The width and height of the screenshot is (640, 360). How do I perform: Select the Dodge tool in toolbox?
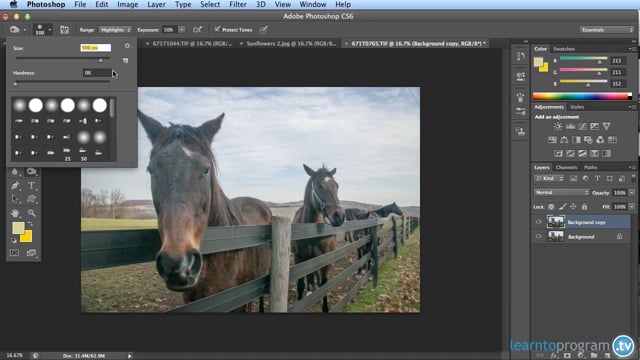[31, 172]
